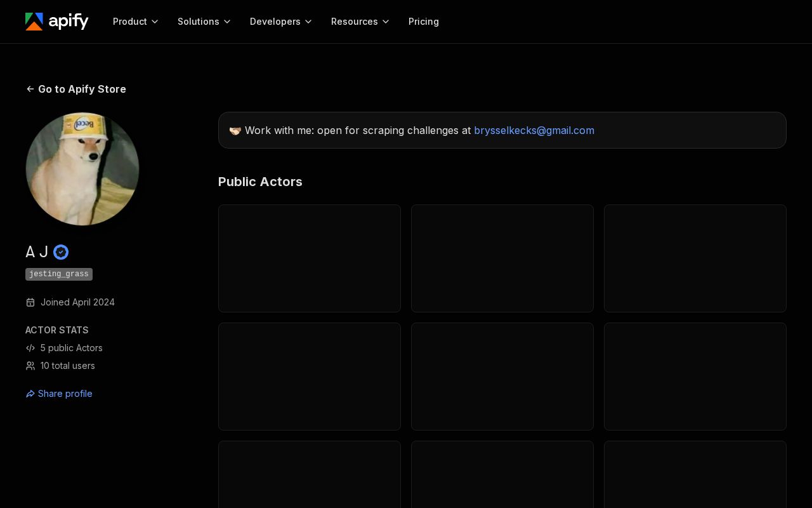Click the Share profile link
The image size is (812, 508).
[x=59, y=394]
